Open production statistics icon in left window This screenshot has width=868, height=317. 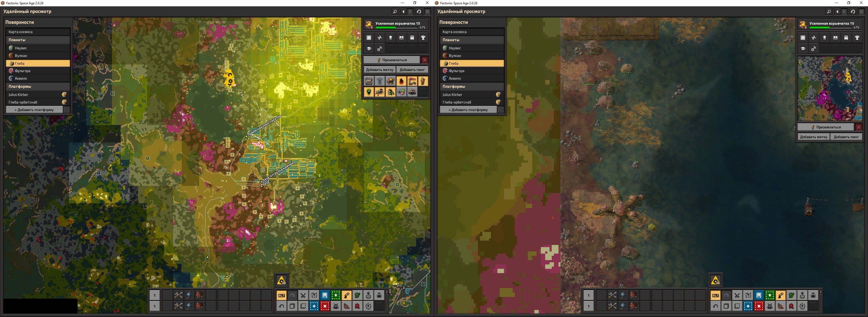[x=380, y=38]
